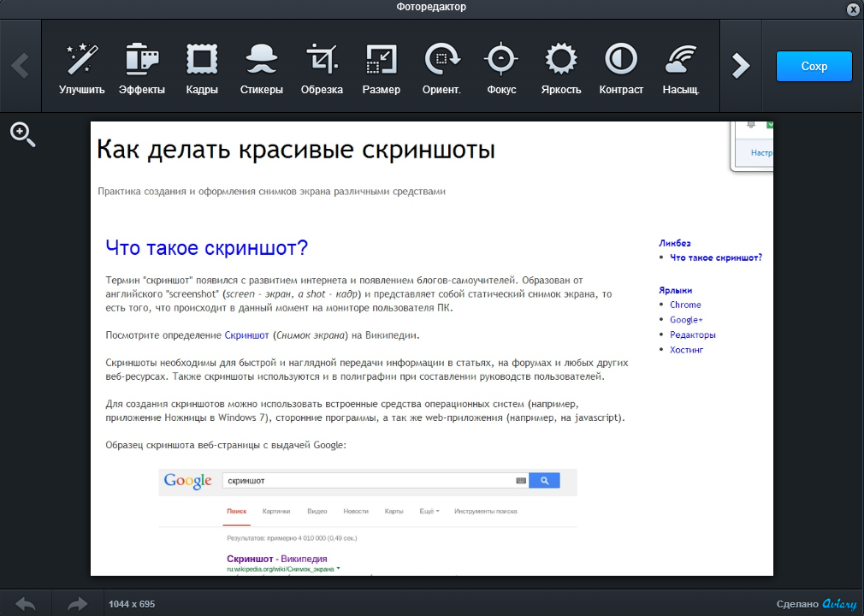The height and width of the screenshot is (616, 864).
Task: Click the 1044 x 695 size readout
Action: tap(132, 604)
